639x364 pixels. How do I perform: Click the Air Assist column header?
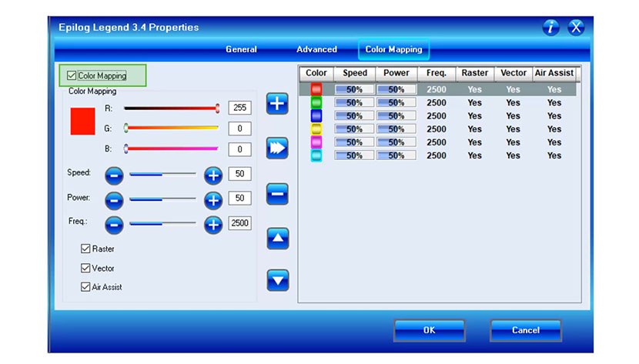pyautogui.click(x=554, y=73)
